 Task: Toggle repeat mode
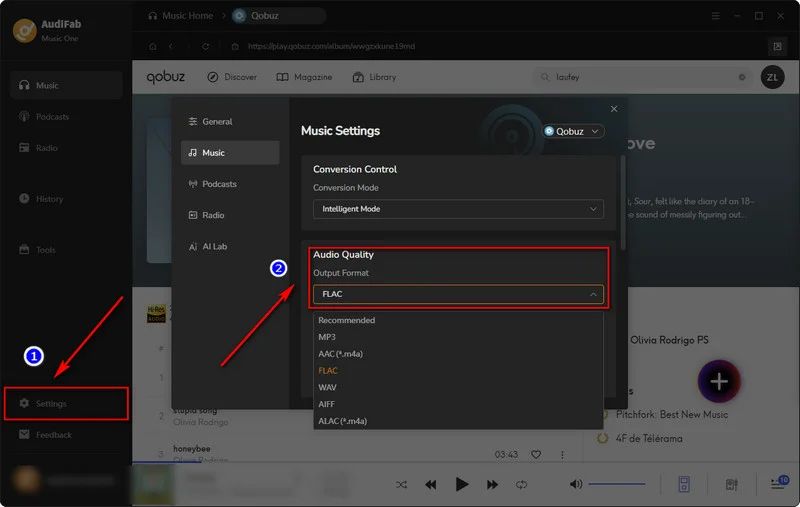521,485
